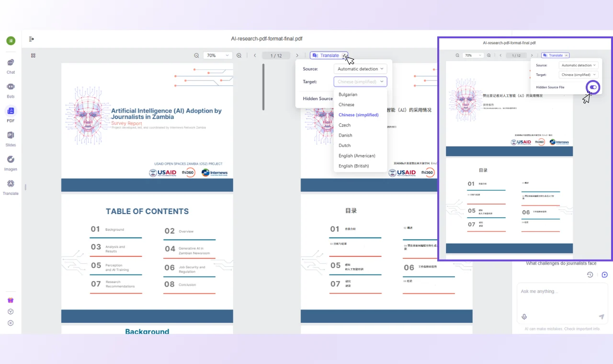Toggle the page thumbnails grid icon
This screenshot has height=364, width=613.
(x=33, y=56)
